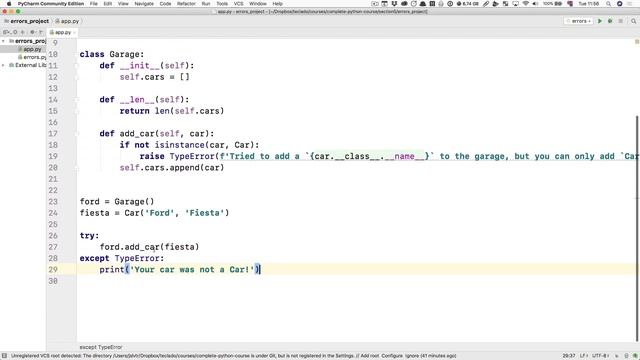Toggle fold marker at __init__ line 11
The height and width of the screenshot is (360, 640).
click(76, 65)
